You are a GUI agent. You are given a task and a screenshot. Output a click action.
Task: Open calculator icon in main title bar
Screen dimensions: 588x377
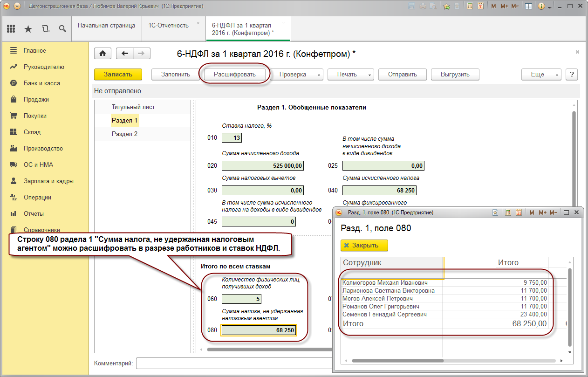click(470, 7)
